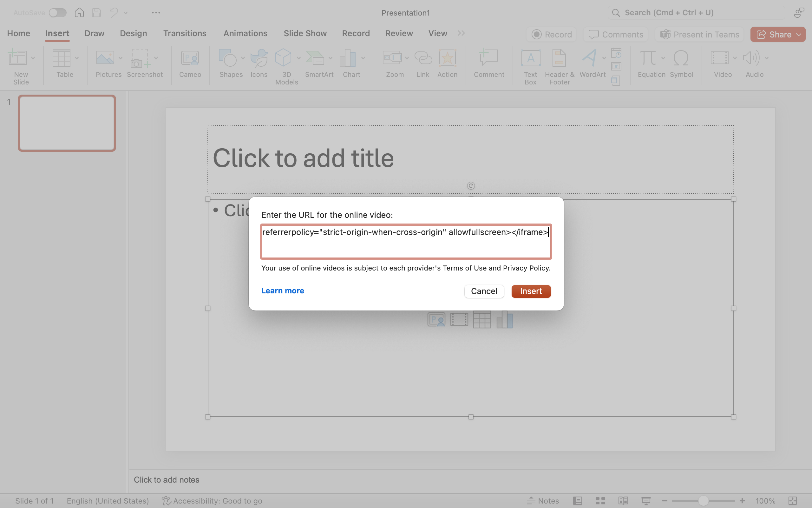Click the Save disk icon
Screen dimensions: 812x508
coord(97,12)
